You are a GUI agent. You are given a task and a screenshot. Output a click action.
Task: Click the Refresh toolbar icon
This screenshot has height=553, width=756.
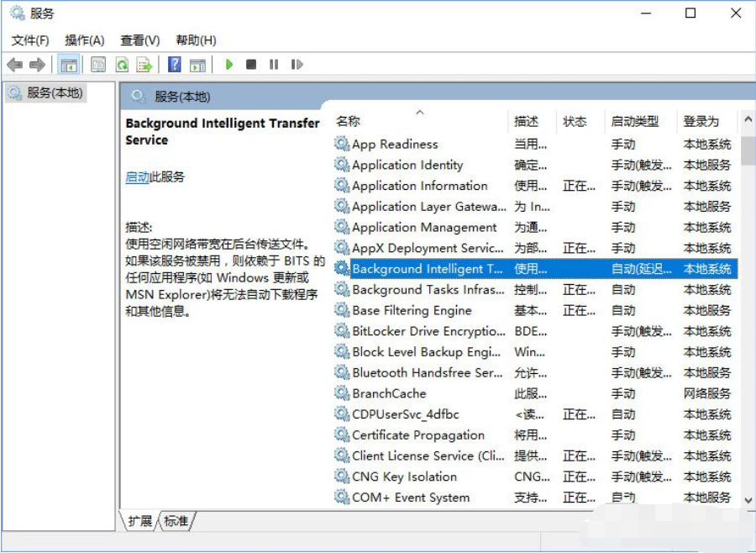[x=122, y=65]
